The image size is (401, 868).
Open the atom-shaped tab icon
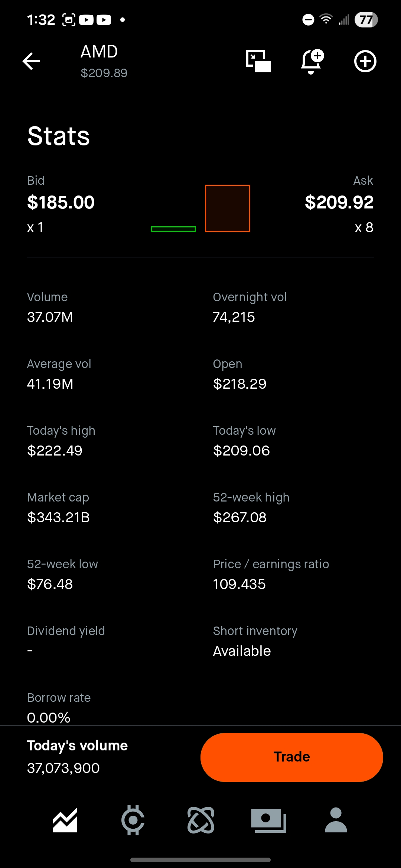click(201, 820)
